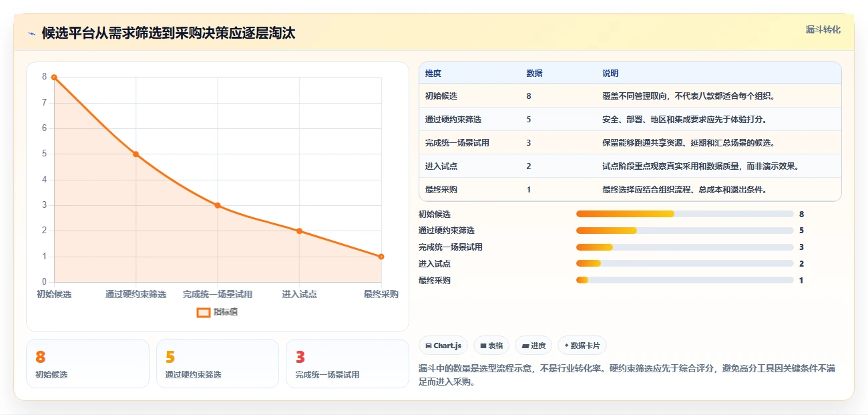Click the 最终采购 progress bar
This screenshot has height=415, width=868.
pyautogui.click(x=684, y=281)
